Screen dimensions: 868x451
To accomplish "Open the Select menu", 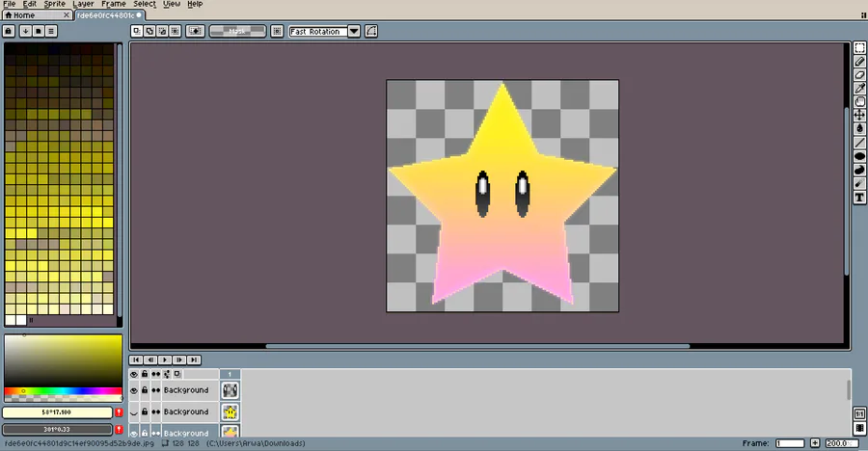I will 145,4.
